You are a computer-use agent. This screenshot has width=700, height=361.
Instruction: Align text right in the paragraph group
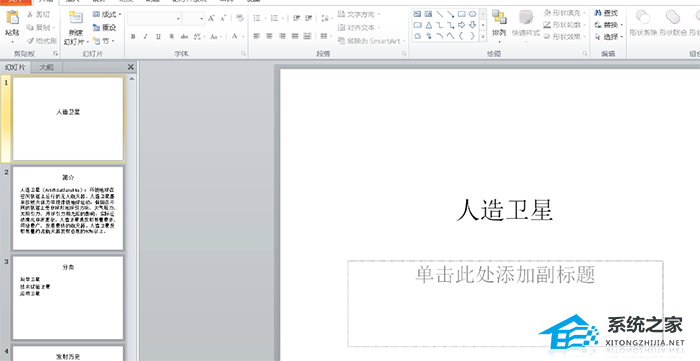(x=282, y=36)
